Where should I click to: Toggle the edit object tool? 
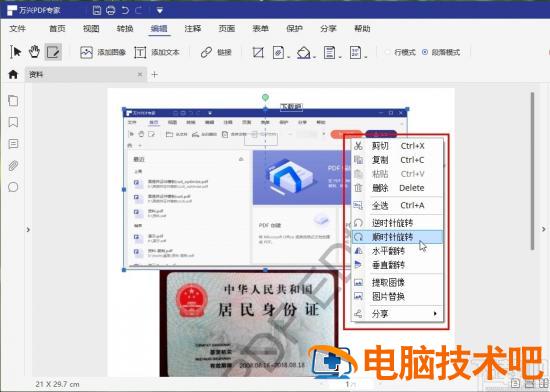[x=53, y=52]
